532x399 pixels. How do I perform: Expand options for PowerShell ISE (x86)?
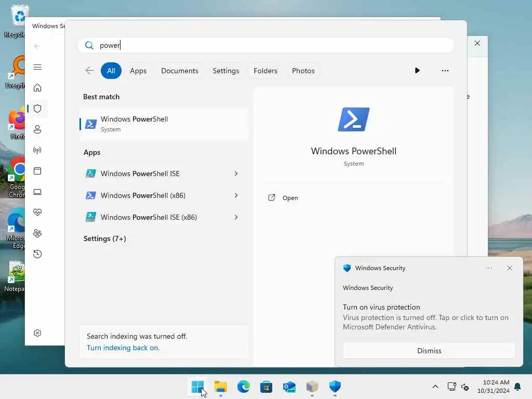coord(236,217)
